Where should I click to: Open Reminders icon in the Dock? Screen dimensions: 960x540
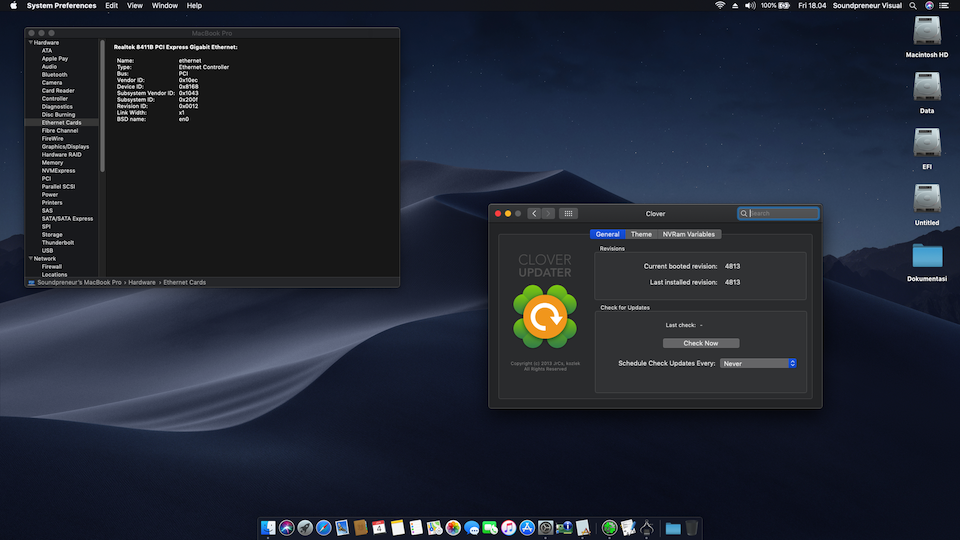(416, 528)
